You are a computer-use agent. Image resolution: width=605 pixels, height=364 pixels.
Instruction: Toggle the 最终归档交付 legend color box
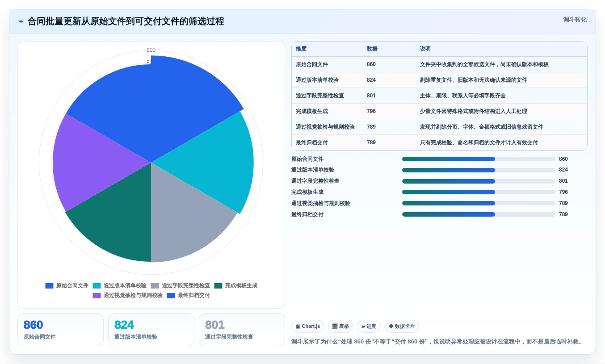point(171,296)
